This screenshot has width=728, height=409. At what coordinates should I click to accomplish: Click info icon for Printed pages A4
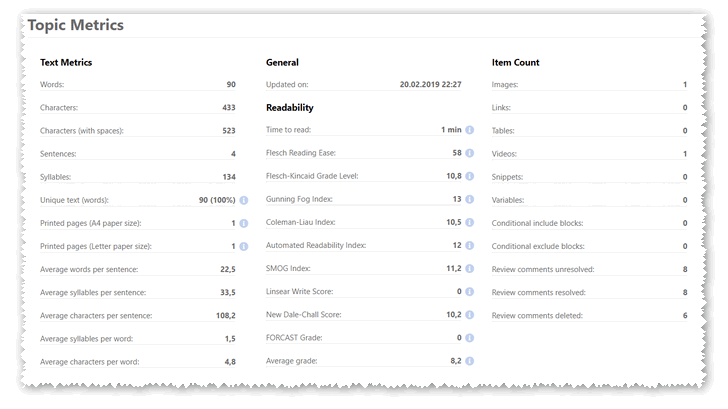click(x=244, y=223)
